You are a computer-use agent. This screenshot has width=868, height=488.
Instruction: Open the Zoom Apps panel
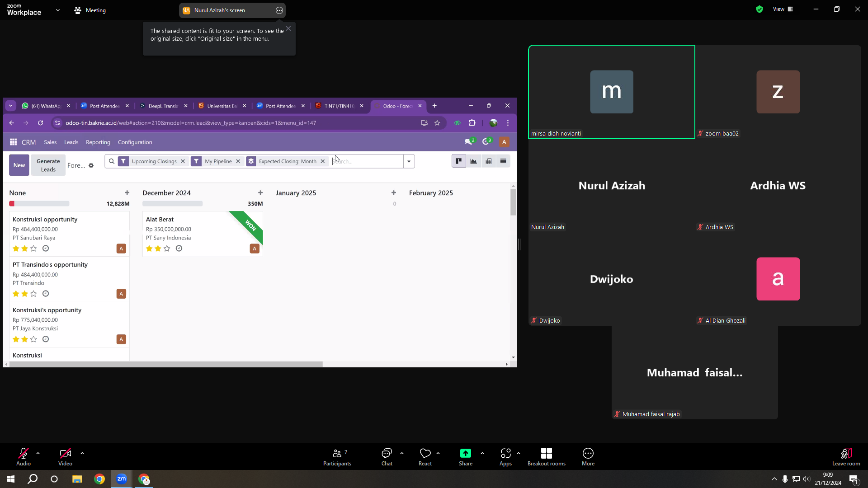click(x=505, y=456)
